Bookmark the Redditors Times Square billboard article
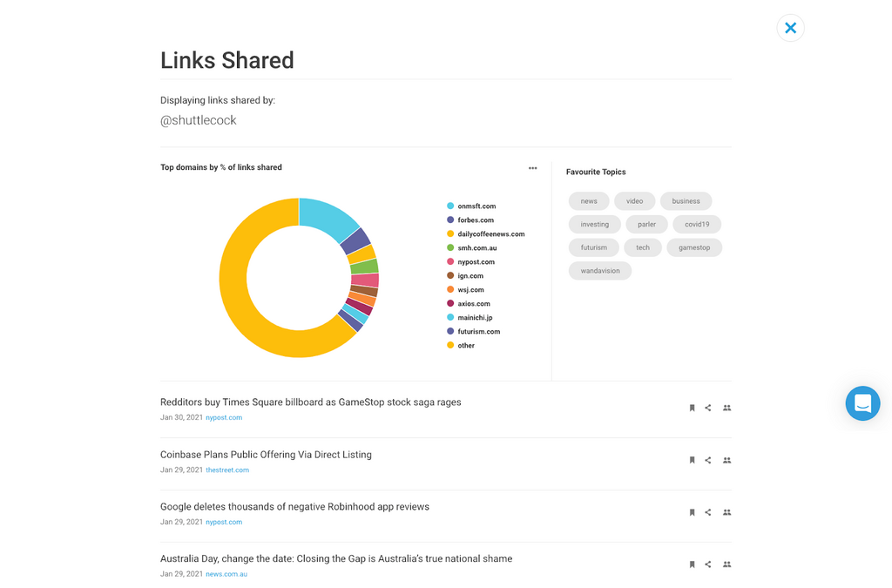Screen dimensions: 892x588 (x=693, y=408)
